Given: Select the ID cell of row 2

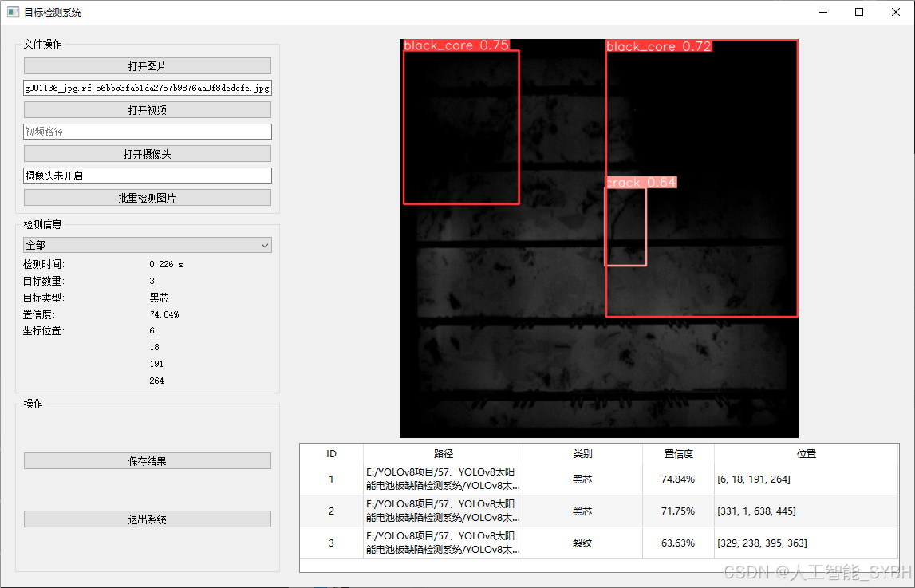Looking at the screenshot, I should 331,511.
